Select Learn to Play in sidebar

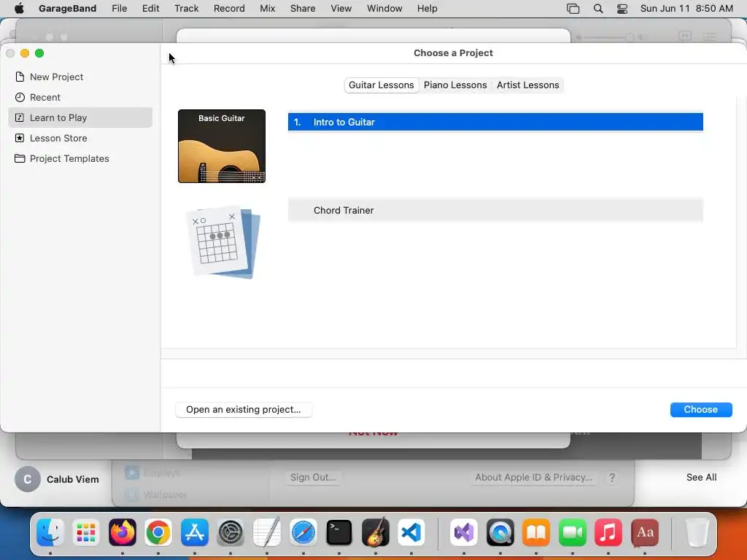point(80,117)
